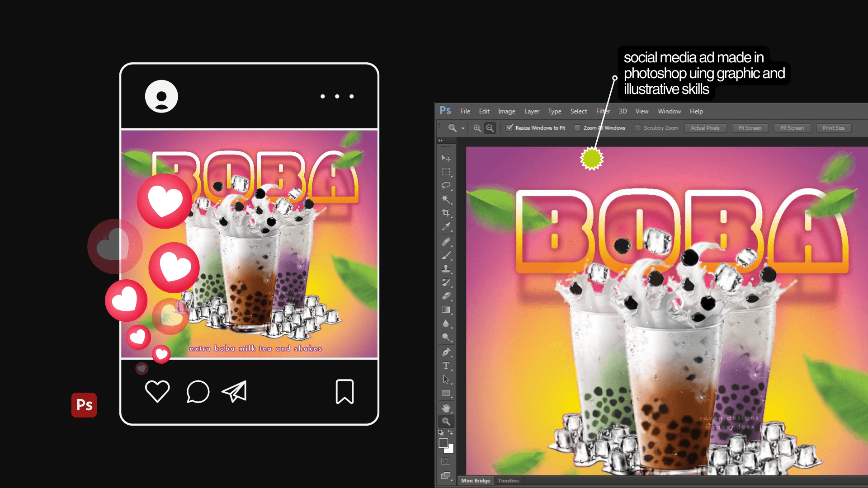Screen dimensions: 868x488
Task: Select the Crop tool
Action: (x=446, y=212)
